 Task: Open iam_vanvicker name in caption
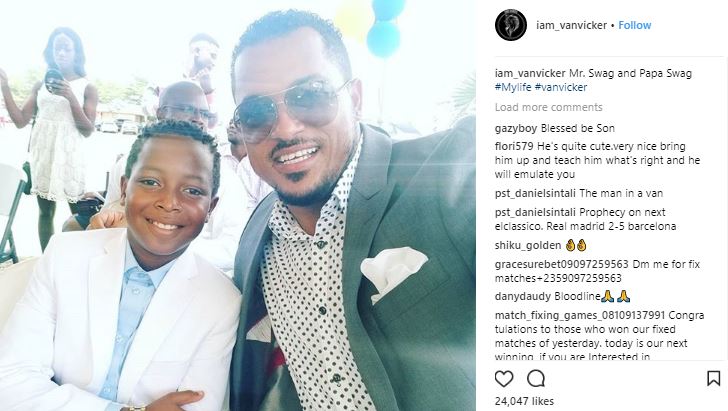530,73
